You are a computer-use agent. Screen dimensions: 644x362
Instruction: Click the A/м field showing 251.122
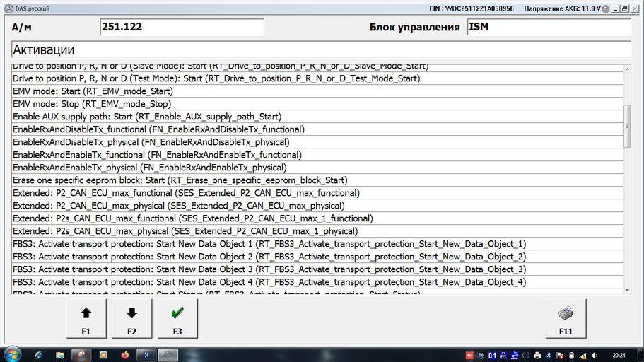[x=182, y=27]
